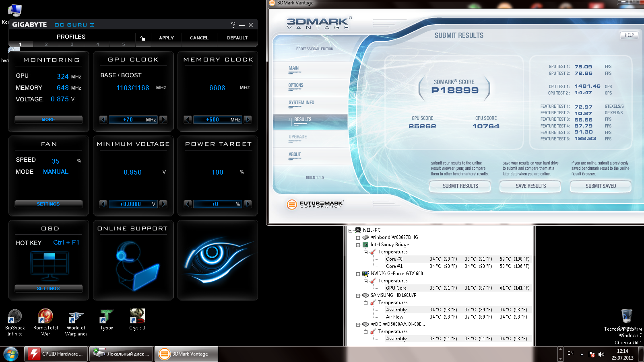Decrease the power target percentage
644x362 pixels.
click(x=188, y=204)
